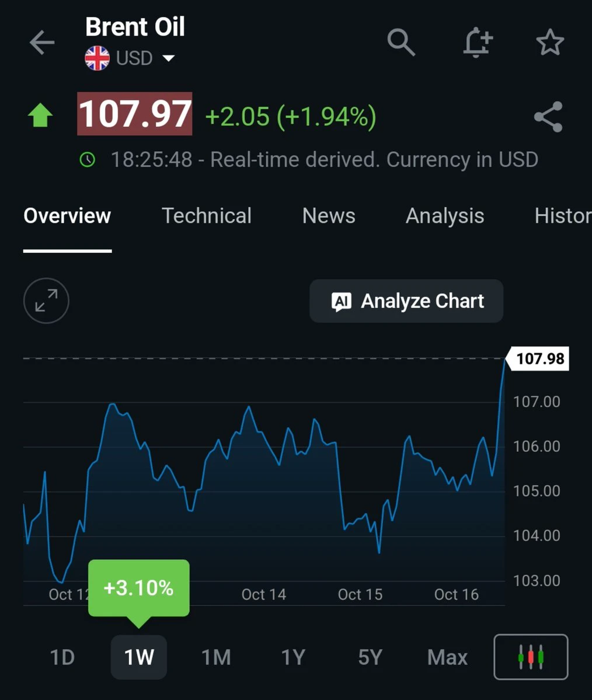This screenshot has width=592, height=700.
Task: Tap the green up arrow indicator
Action: [x=40, y=115]
